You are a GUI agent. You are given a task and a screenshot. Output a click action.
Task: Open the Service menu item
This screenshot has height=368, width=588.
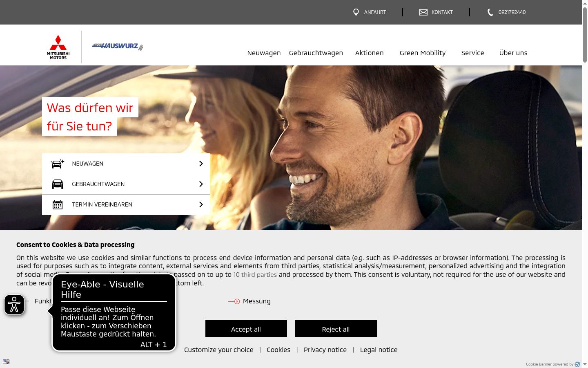tap(472, 53)
